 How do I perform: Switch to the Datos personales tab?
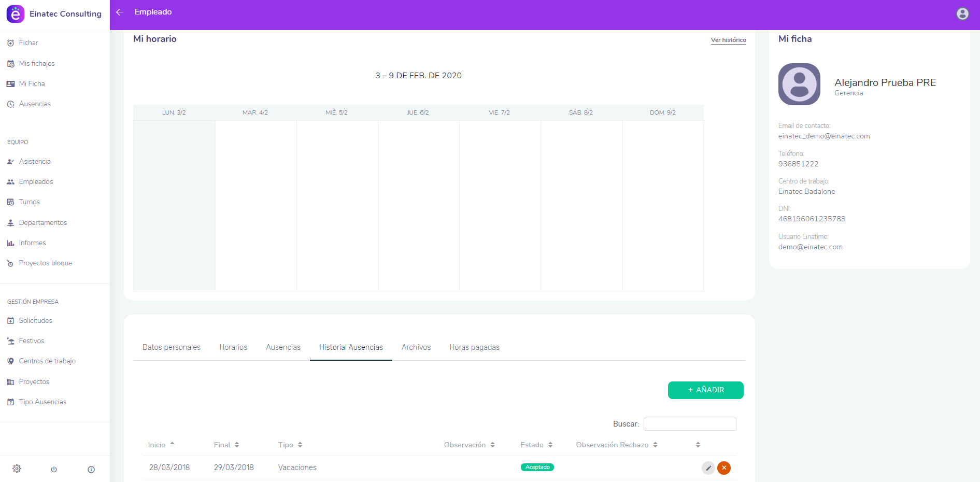click(172, 347)
